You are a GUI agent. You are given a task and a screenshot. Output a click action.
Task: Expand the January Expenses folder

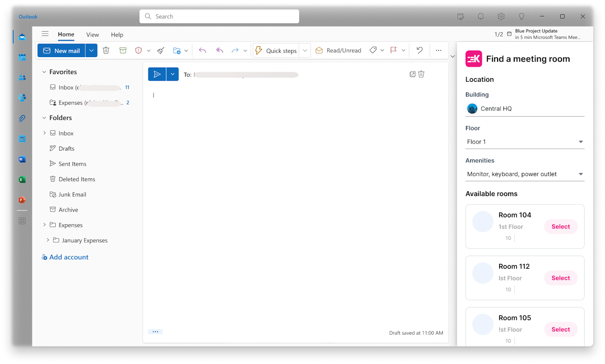click(x=48, y=240)
